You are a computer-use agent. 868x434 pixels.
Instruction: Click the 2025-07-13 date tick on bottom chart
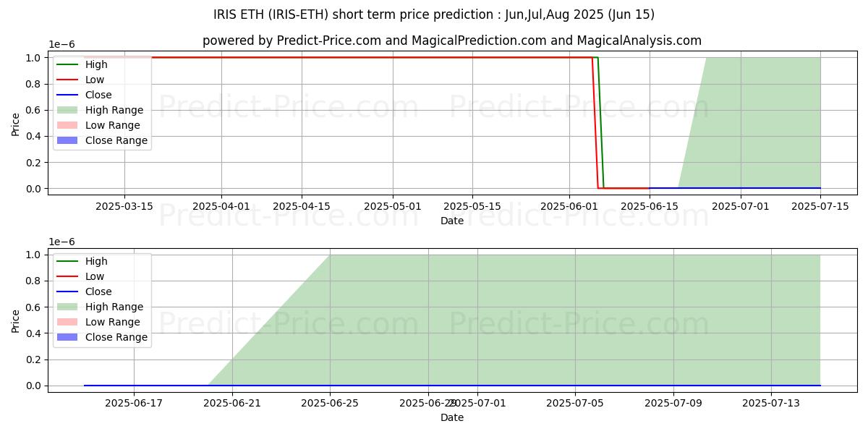771,403
